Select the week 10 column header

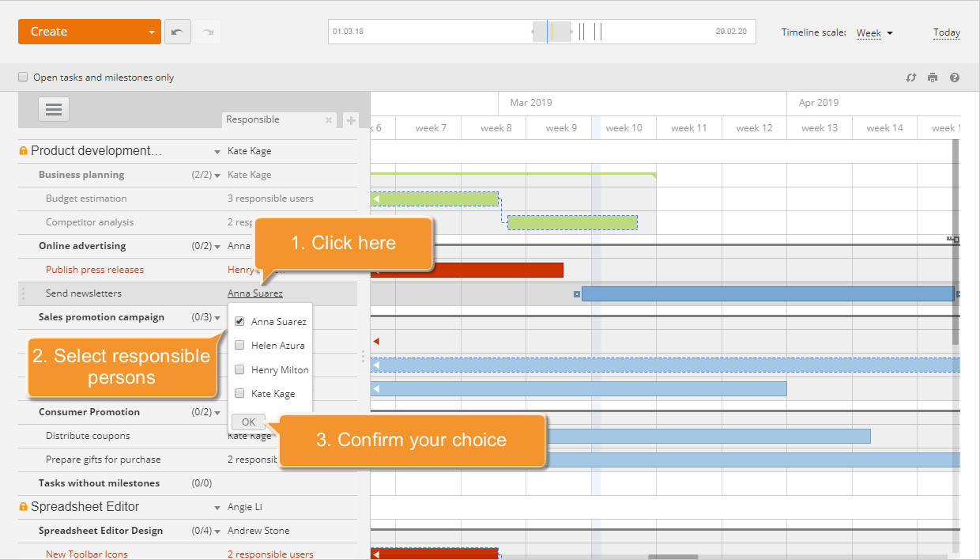click(624, 127)
